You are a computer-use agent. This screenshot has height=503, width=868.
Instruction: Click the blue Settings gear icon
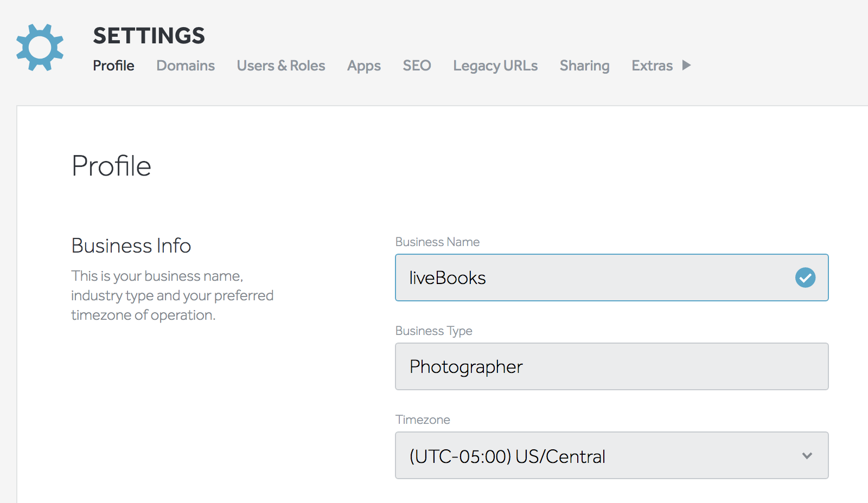40,48
